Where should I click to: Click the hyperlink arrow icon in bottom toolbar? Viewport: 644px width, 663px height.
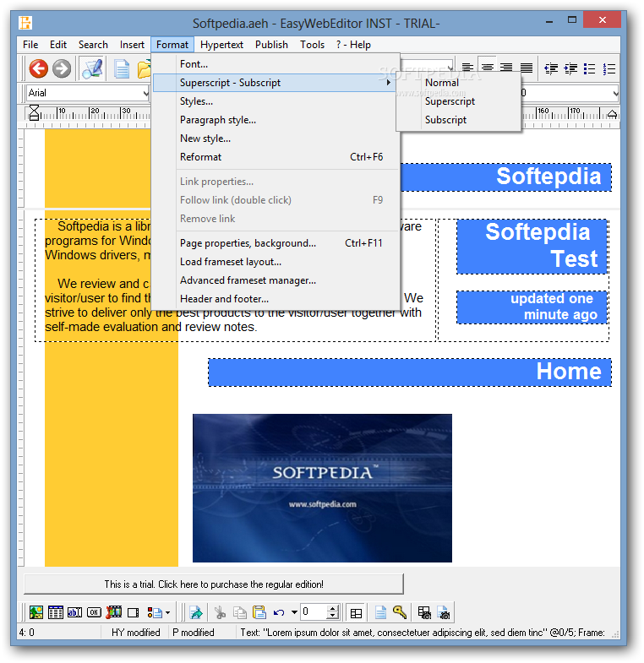click(x=196, y=611)
